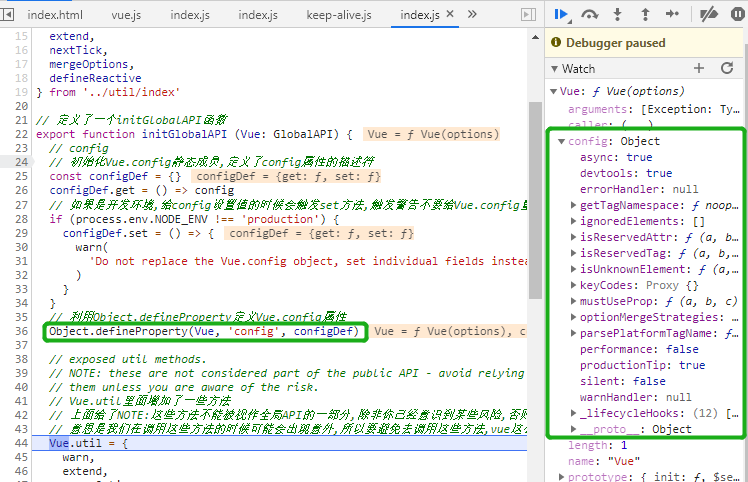Deactivate breakpoints

tap(708, 14)
